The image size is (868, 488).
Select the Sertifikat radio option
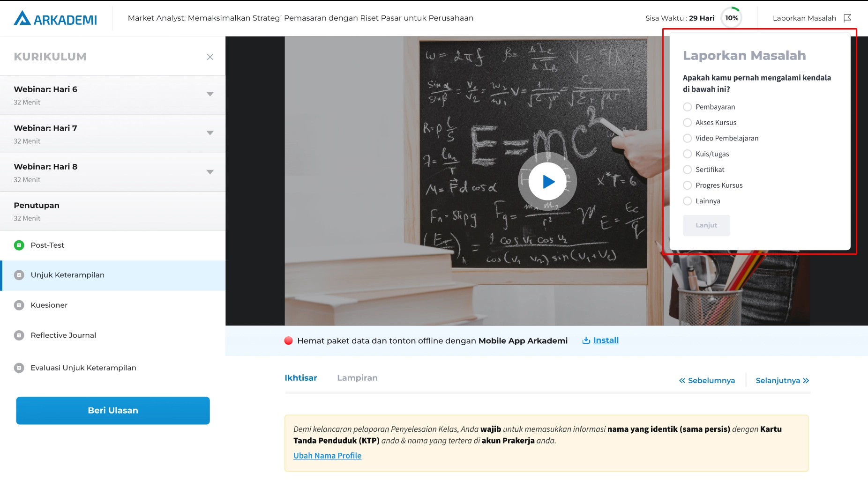coord(688,170)
